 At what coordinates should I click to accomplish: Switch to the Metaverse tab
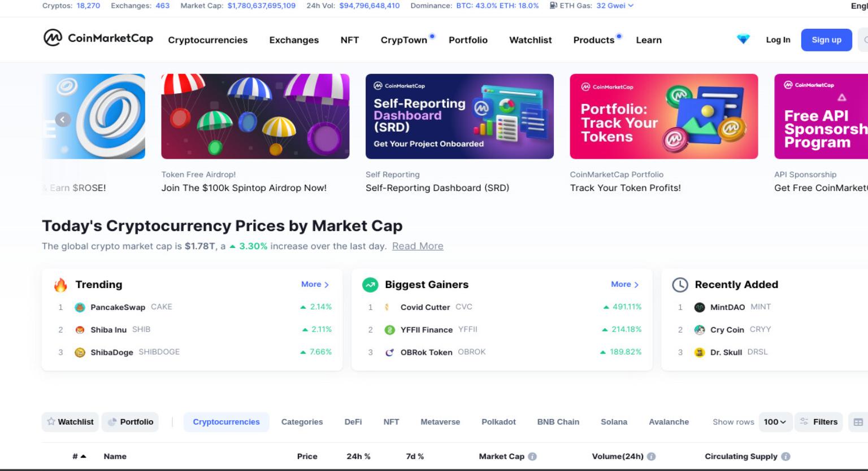(440, 422)
